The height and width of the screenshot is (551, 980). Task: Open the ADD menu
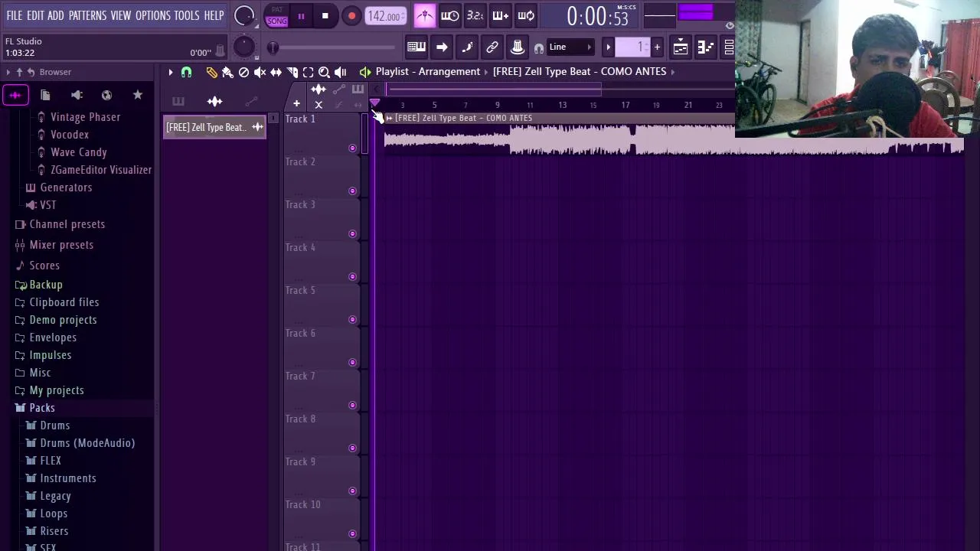click(55, 15)
